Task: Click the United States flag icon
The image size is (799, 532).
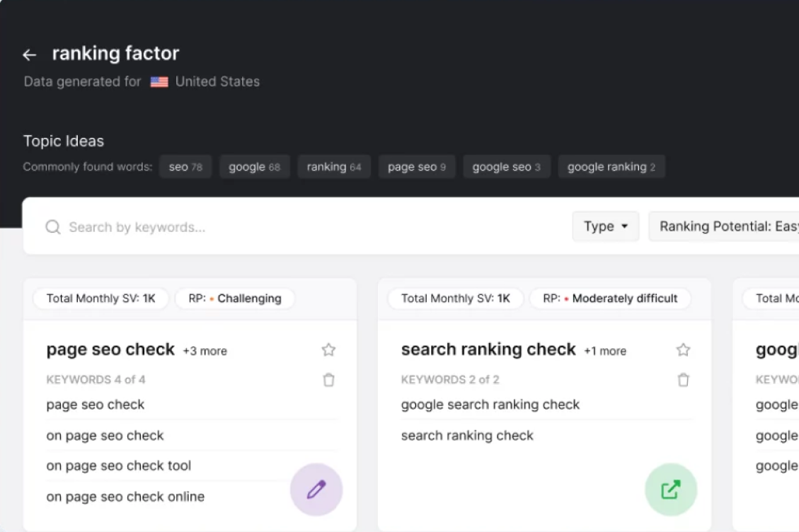Action: pyautogui.click(x=159, y=81)
